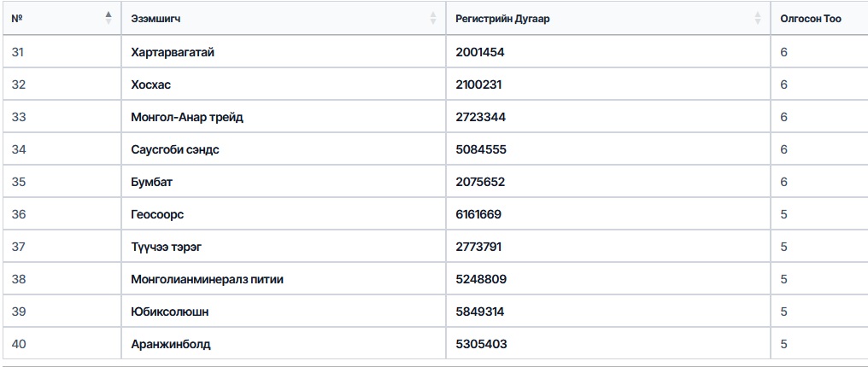Click the Олгосон Тоо column header
This screenshot has height=367, width=868.
pyautogui.click(x=811, y=19)
